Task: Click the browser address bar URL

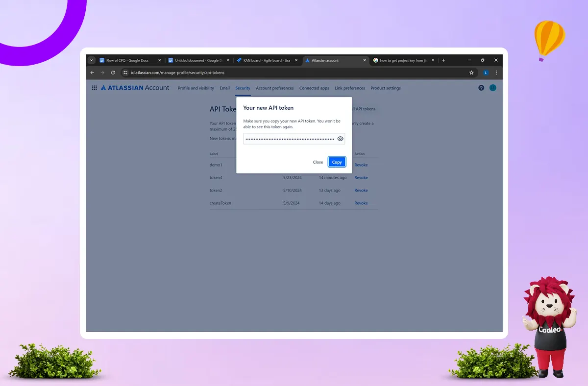Action: click(177, 72)
